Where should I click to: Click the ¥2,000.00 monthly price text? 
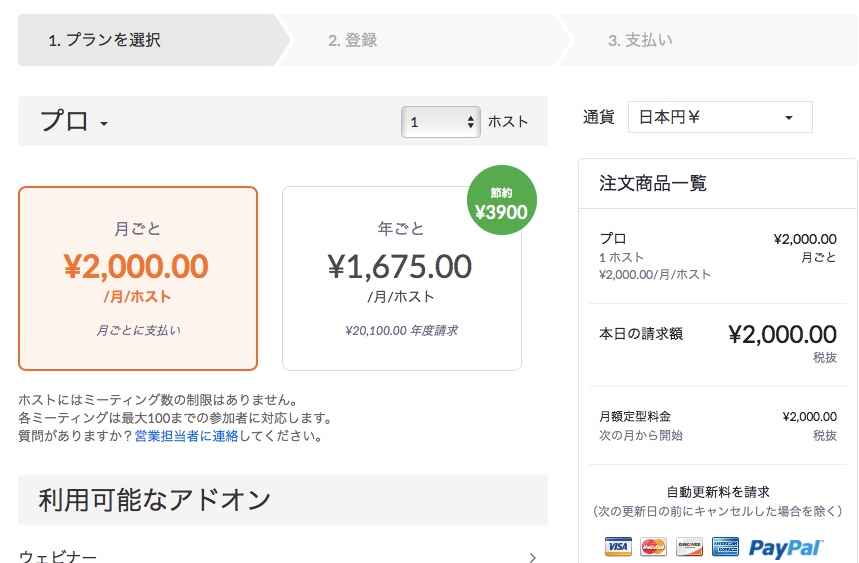[x=136, y=266]
